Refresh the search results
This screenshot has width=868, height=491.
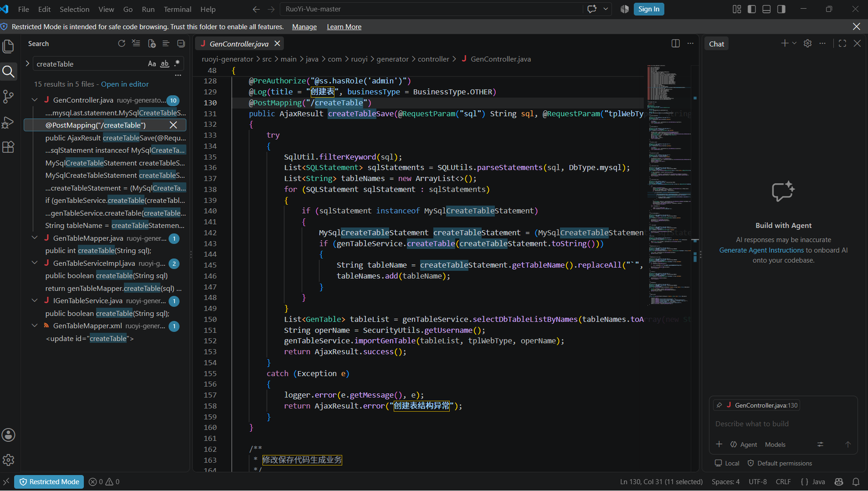(122, 43)
